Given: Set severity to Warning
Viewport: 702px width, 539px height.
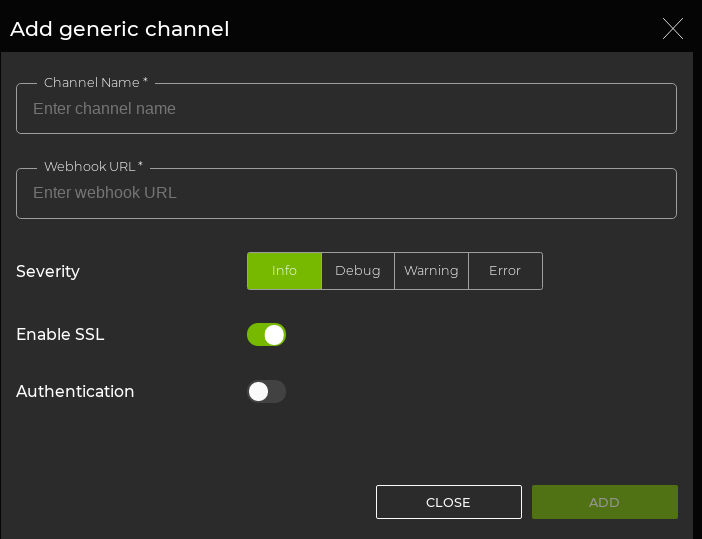Looking at the screenshot, I should [x=431, y=271].
